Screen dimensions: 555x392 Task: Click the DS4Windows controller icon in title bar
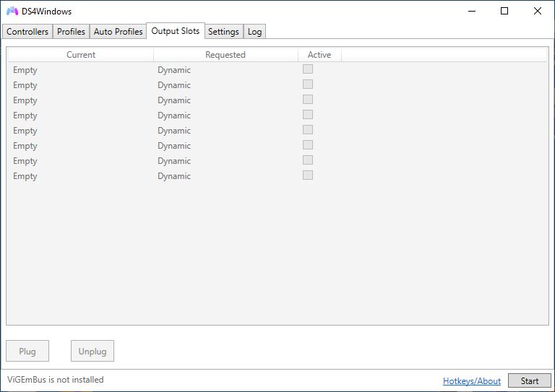[12, 12]
